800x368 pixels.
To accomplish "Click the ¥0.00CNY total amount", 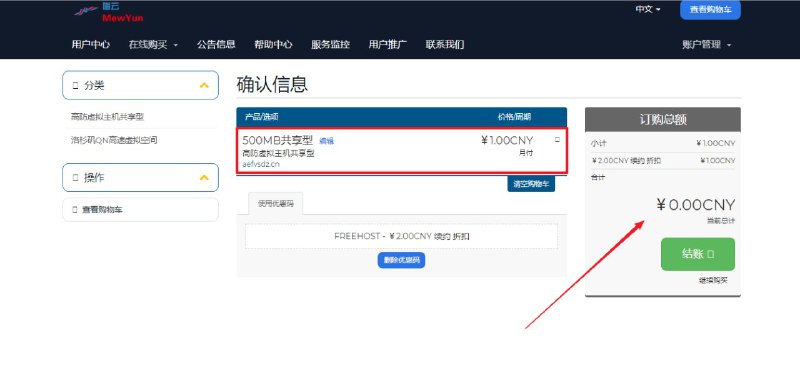I will pos(696,205).
